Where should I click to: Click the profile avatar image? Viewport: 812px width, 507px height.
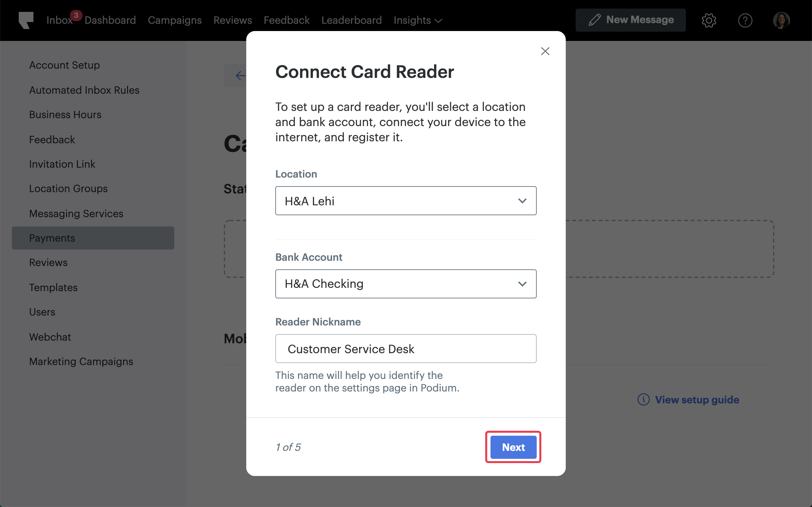click(782, 20)
